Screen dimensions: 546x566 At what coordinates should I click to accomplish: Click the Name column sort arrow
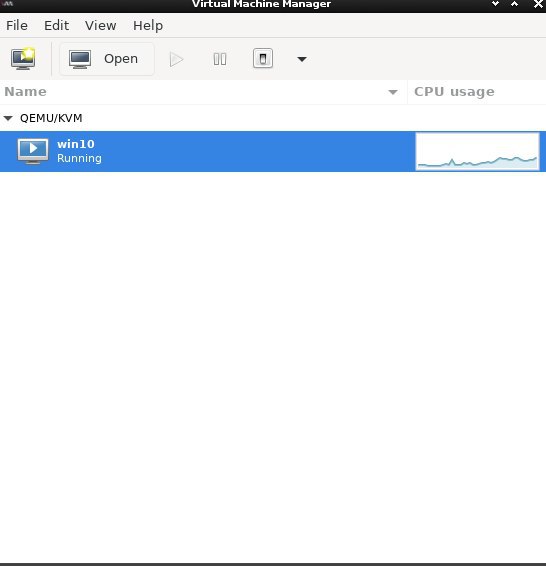393,92
